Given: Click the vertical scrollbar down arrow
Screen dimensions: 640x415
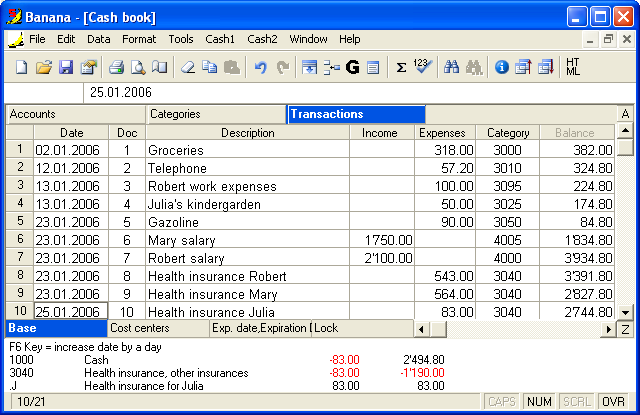Looking at the screenshot, I should point(625,312).
